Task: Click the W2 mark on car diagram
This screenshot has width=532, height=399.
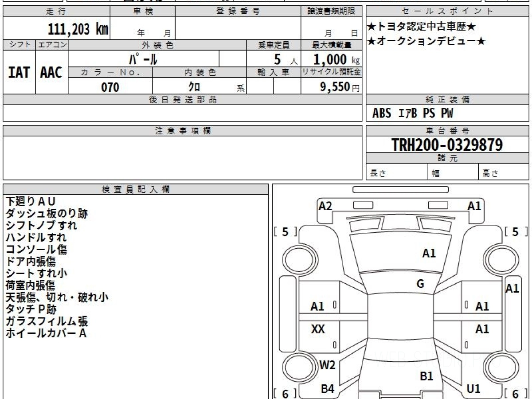Action: pyautogui.click(x=327, y=365)
